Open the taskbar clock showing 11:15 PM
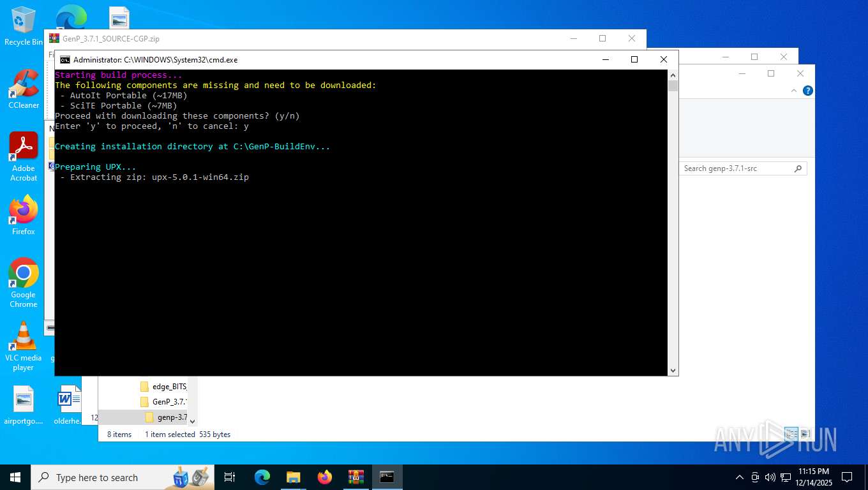 813,477
